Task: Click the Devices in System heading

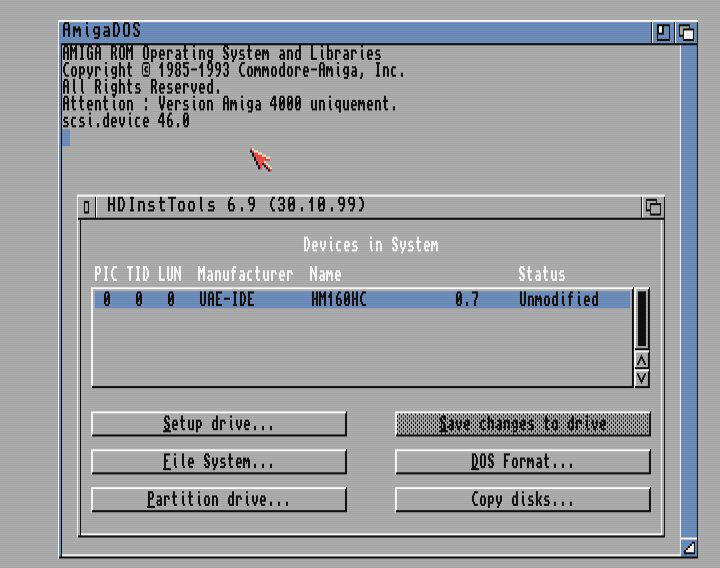Action: point(371,245)
